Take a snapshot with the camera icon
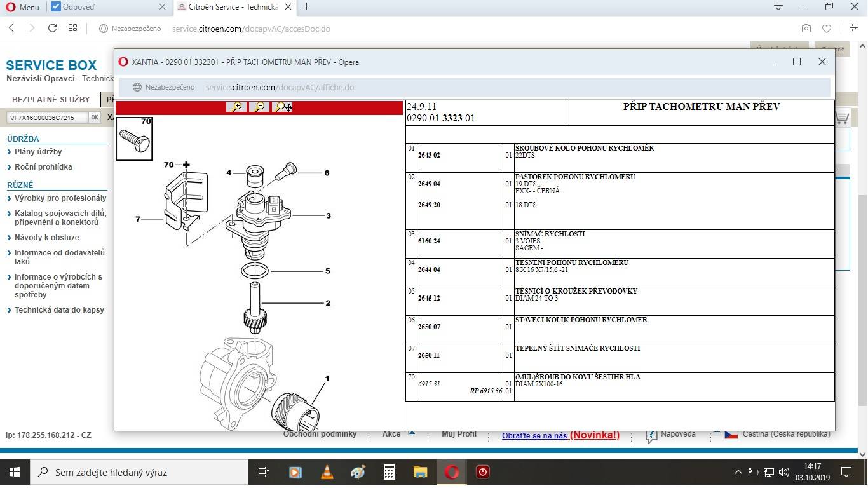868x488 pixels. (806, 29)
